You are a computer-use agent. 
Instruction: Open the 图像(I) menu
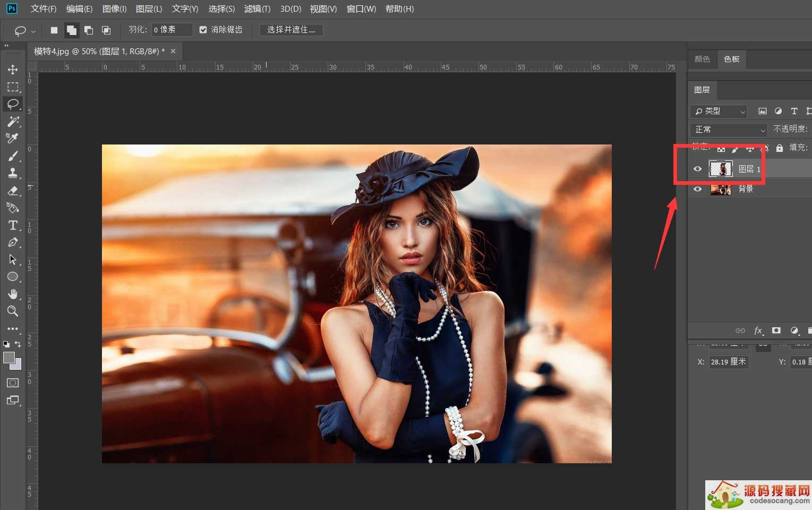[114, 9]
